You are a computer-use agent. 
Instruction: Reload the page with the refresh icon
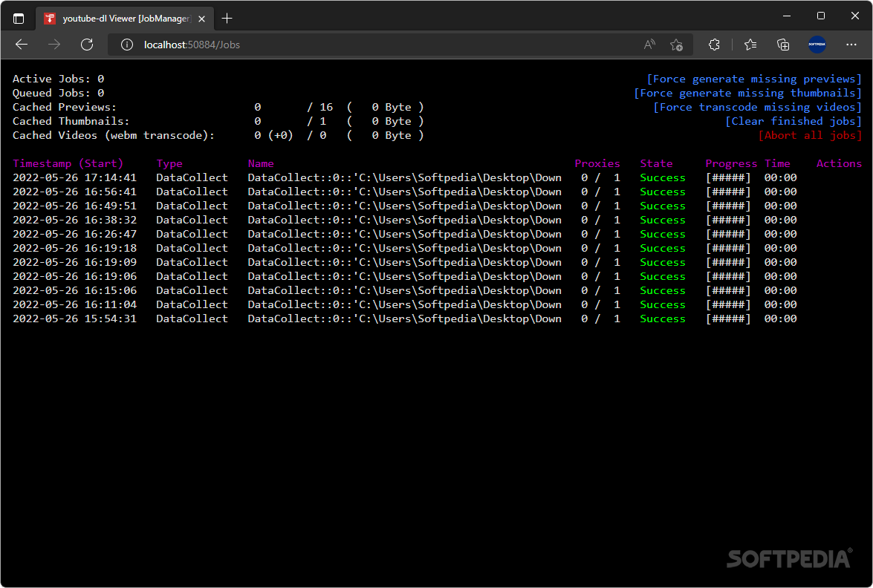pos(87,45)
